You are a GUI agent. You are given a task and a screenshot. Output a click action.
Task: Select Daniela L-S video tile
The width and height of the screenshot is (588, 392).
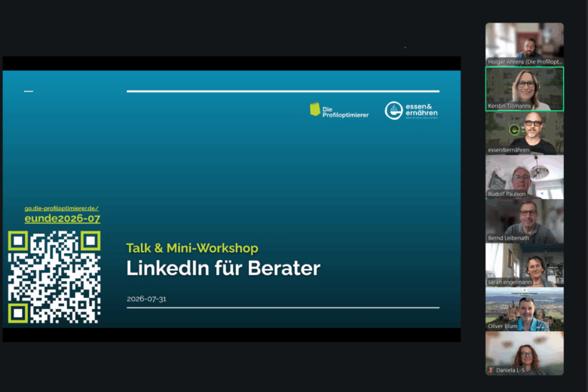(x=524, y=354)
